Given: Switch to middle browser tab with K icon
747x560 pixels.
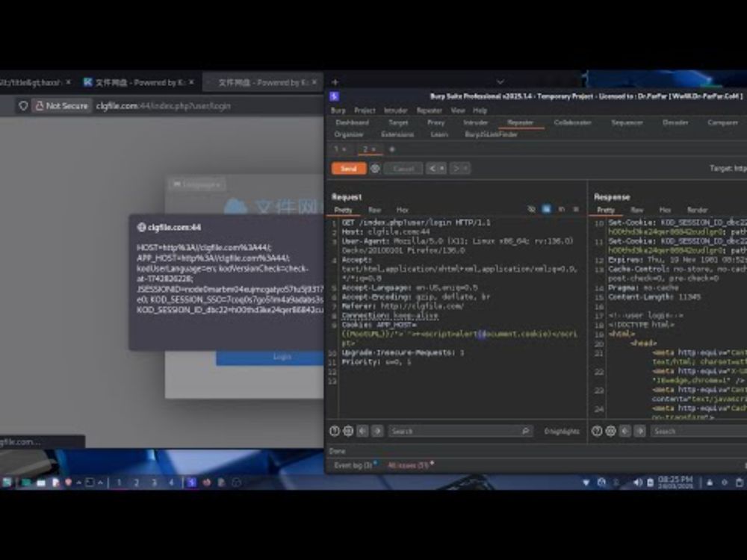Looking at the screenshot, I should tap(139, 82).
